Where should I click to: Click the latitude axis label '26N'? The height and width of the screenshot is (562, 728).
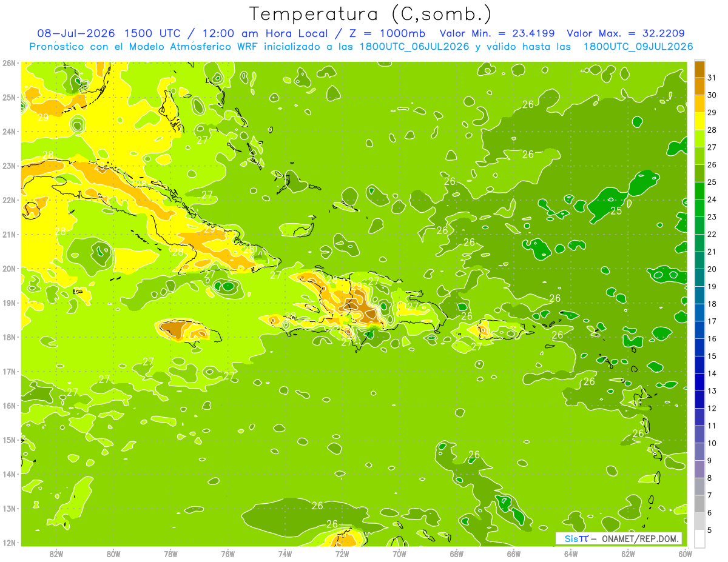pyautogui.click(x=8, y=63)
